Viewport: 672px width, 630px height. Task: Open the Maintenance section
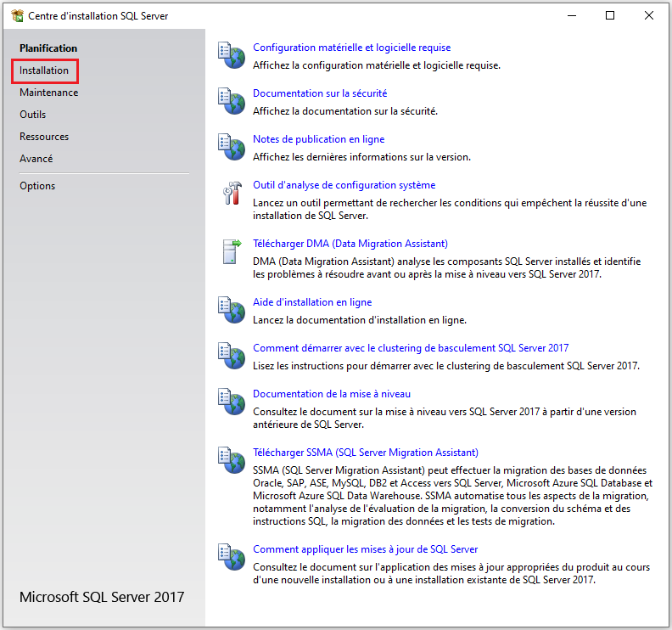49,93
